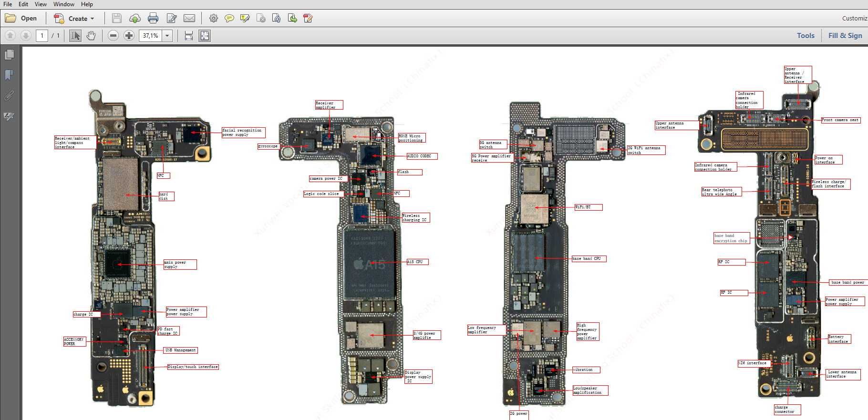Open preferences with the gear icon

pos(214,19)
